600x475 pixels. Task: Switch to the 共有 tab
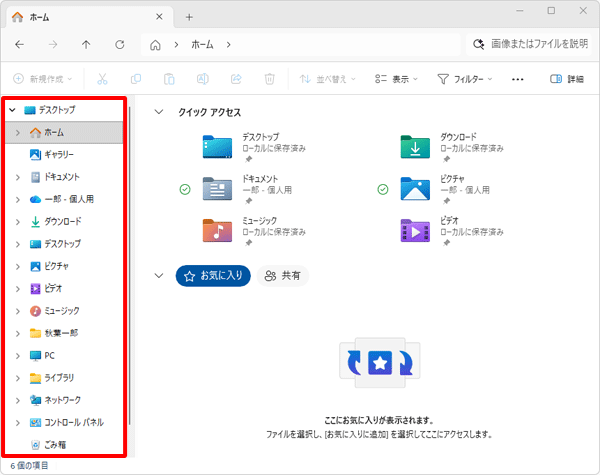(282, 276)
